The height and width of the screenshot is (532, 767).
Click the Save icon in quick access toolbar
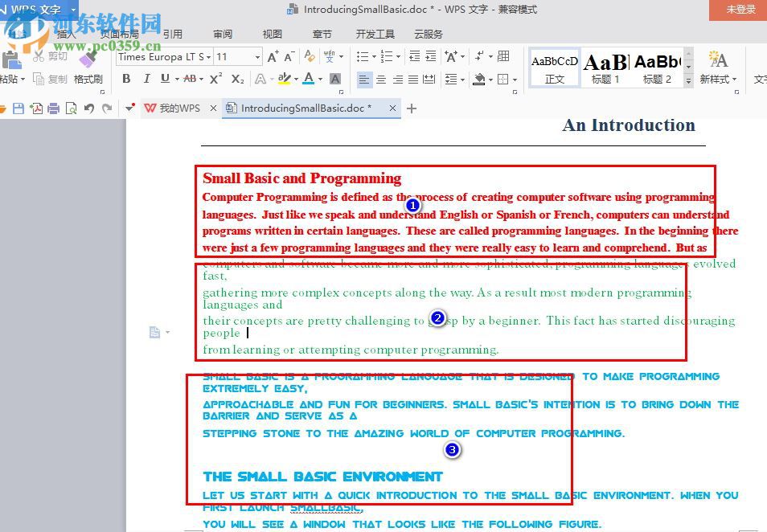(18, 108)
